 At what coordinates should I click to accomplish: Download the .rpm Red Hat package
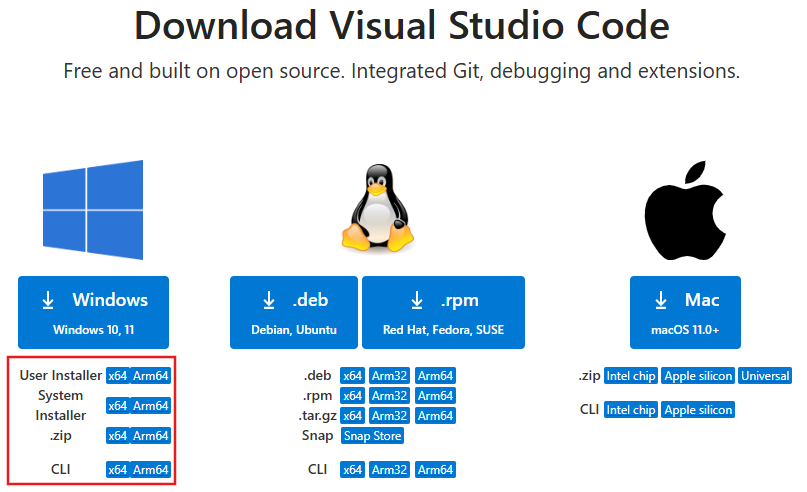point(444,311)
